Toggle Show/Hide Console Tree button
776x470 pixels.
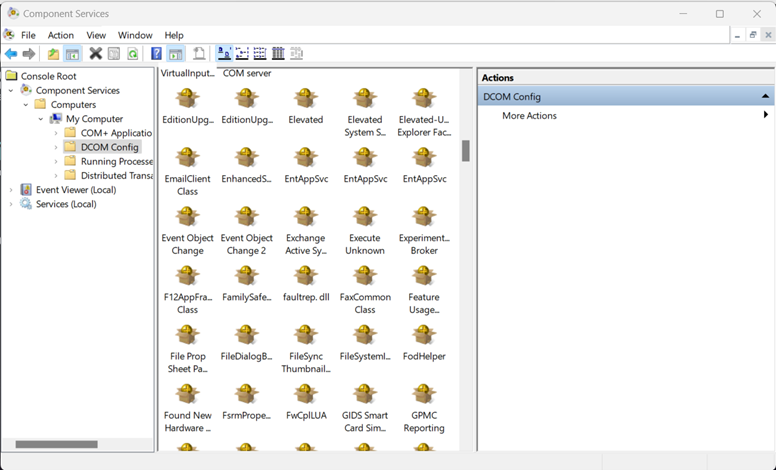click(72, 53)
